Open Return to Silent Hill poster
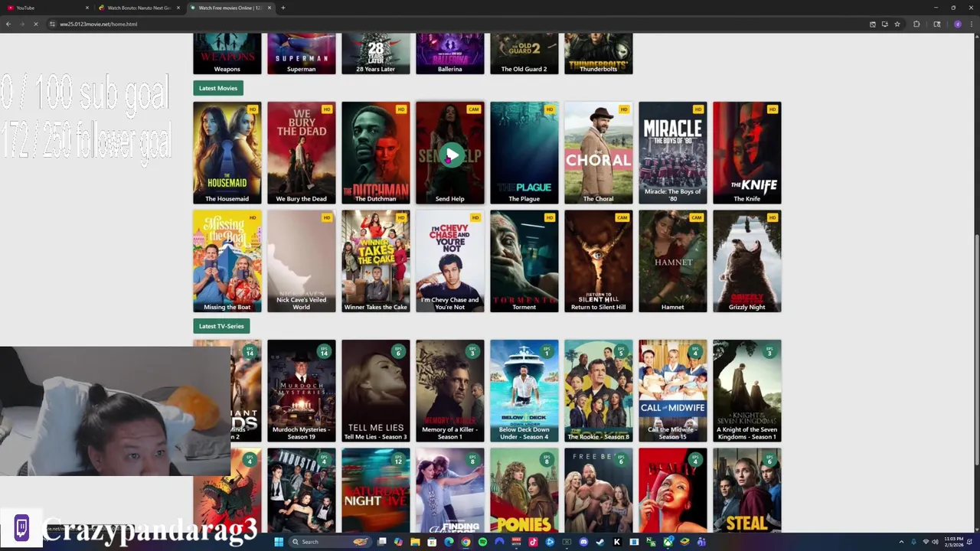Viewport: 980px width, 551px height. click(599, 261)
